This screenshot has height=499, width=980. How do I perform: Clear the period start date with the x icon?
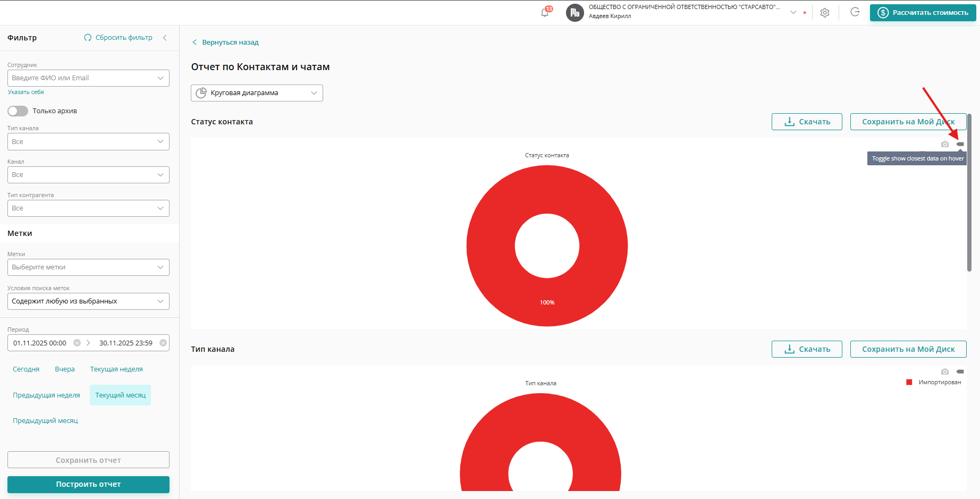click(77, 343)
